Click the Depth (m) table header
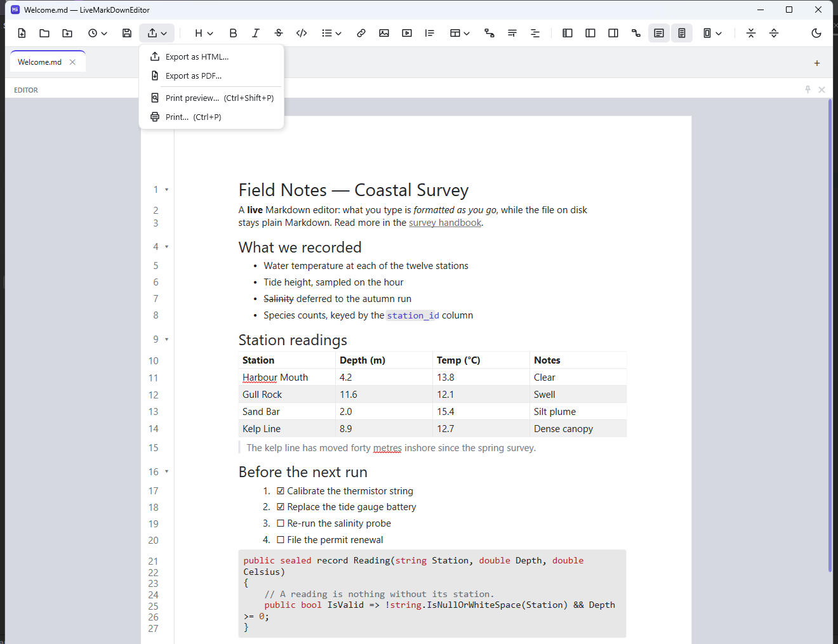Viewport: 838px width, 644px height. (384, 360)
